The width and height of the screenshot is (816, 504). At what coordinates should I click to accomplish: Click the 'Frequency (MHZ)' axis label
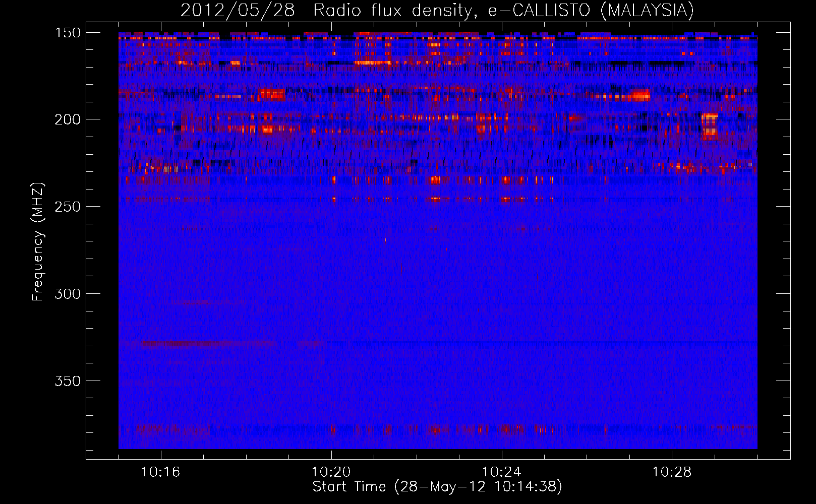(38, 241)
